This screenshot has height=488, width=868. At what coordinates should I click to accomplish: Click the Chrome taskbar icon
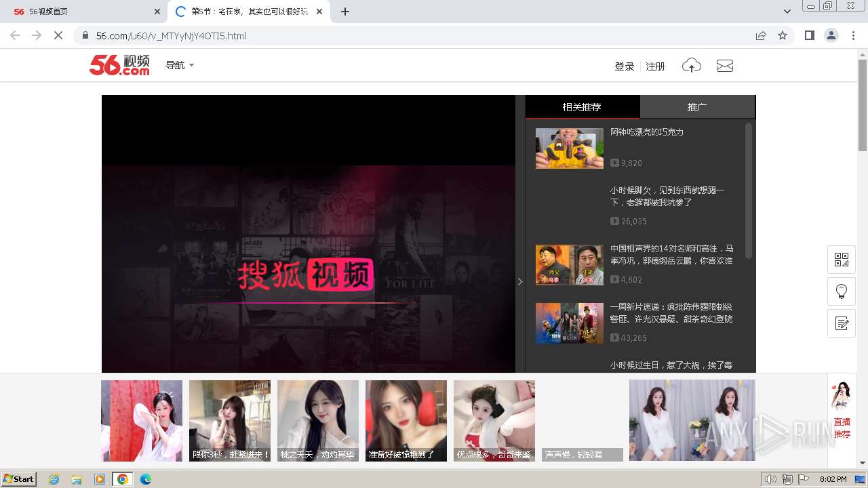123,479
